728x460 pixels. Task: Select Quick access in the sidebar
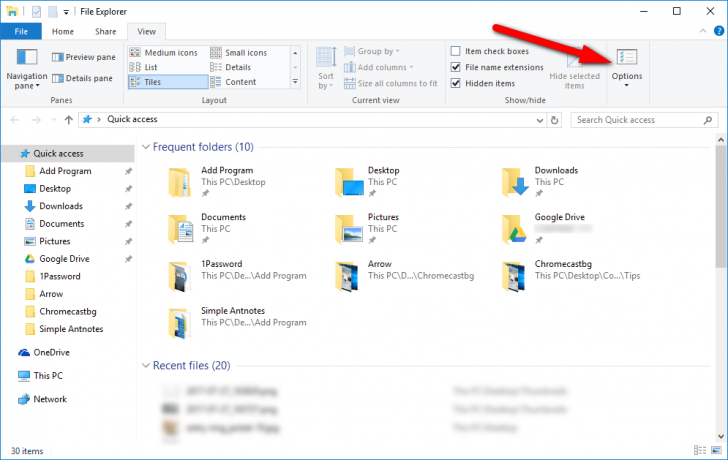pos(68,154)
